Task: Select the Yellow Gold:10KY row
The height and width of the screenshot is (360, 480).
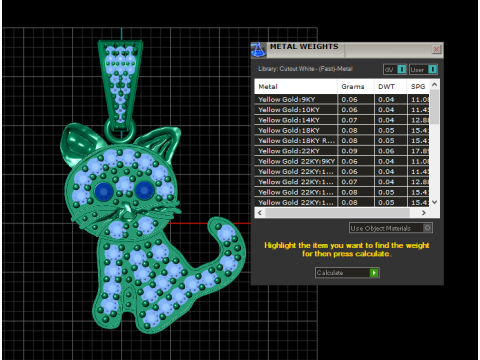Action: tap(342, 110)
